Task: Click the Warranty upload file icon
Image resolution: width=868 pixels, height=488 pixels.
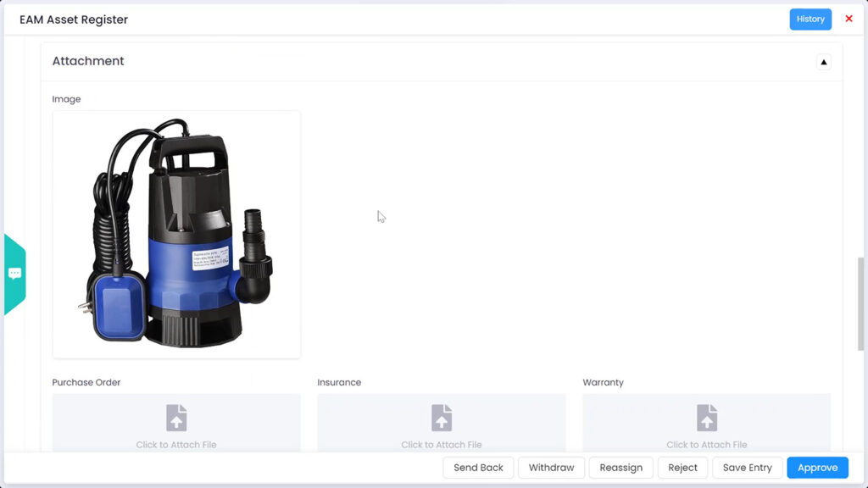Action: point(707,418)
